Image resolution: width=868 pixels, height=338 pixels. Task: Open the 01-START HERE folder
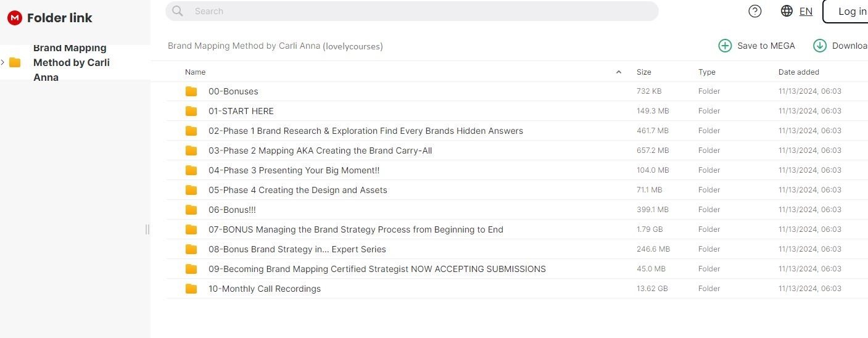pos(241,111)
